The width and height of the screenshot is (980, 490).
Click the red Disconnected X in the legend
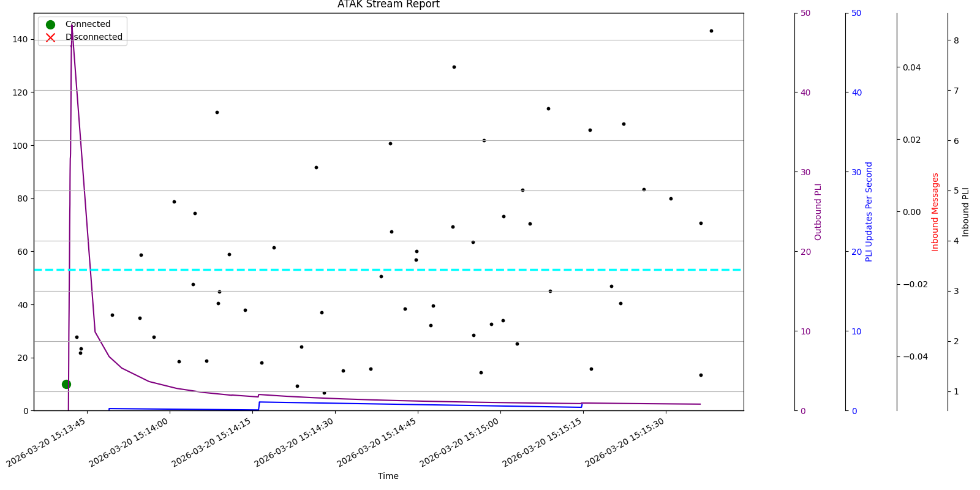tap(50, 37)
